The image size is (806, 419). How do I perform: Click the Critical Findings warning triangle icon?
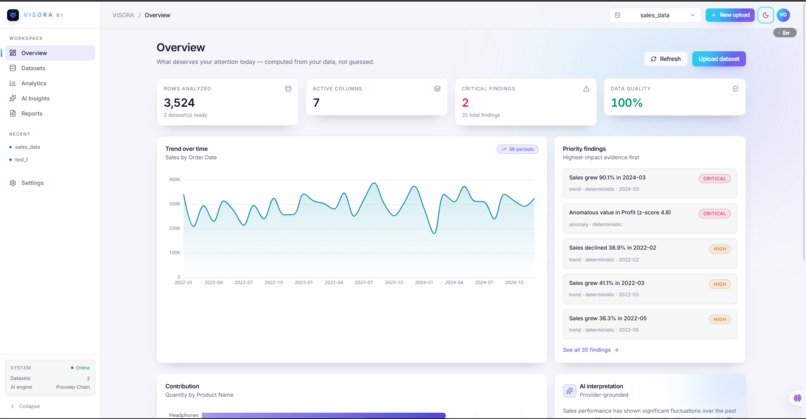[587, 89]
